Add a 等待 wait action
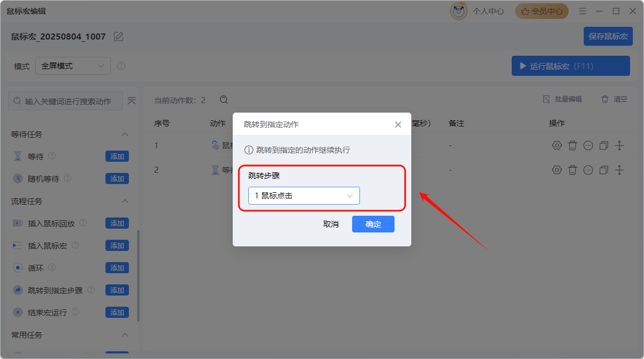Screen dimensions: 644x359 click(117, 156)
